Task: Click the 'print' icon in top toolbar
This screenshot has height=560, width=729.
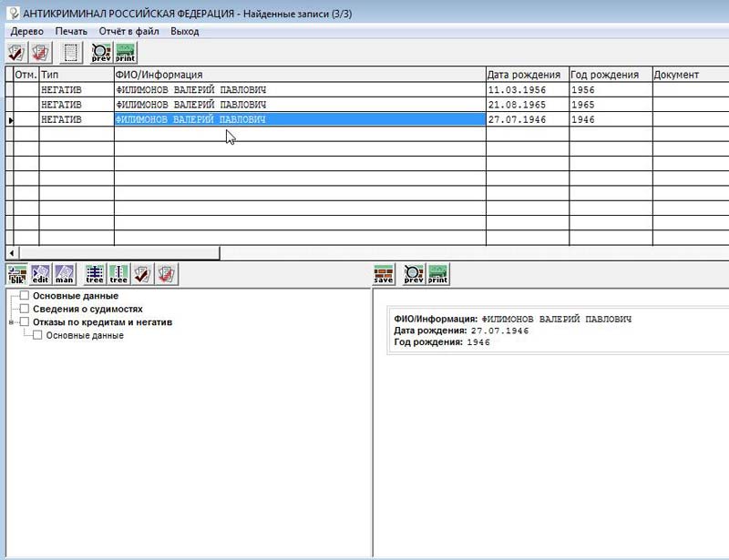Action: click(x=125, y=52)
